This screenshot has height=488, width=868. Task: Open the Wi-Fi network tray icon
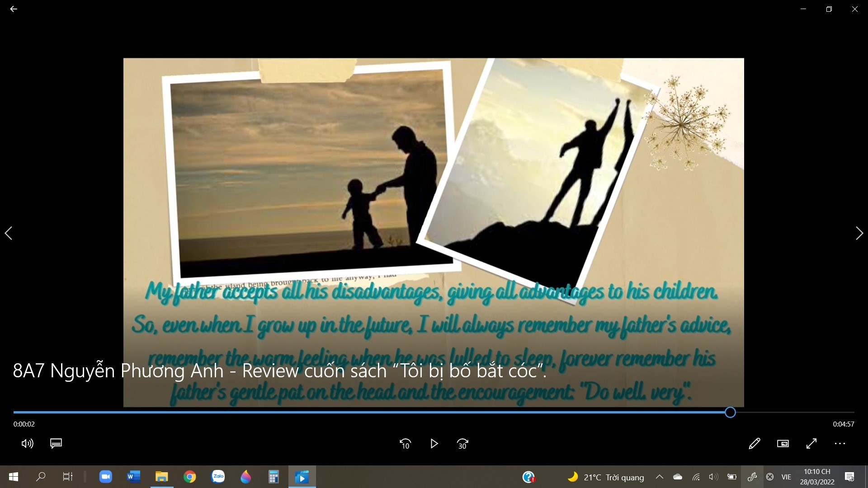(x=696, y=477)
